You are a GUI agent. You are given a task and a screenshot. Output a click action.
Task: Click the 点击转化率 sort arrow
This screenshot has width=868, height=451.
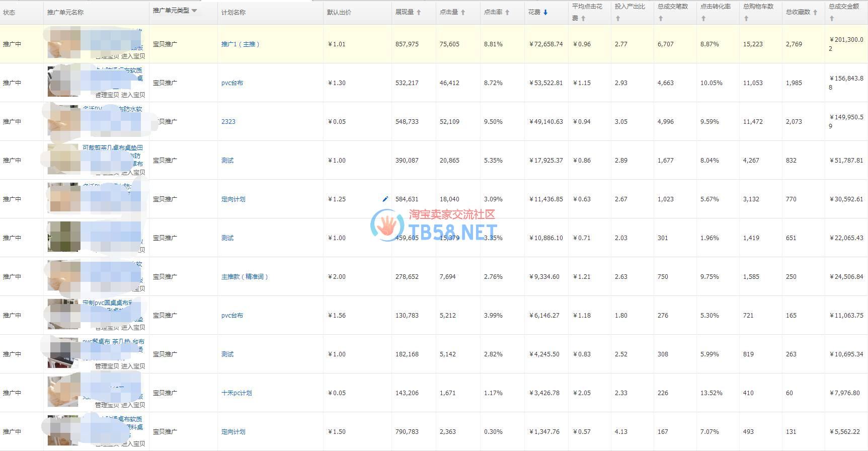click(703, 19)
